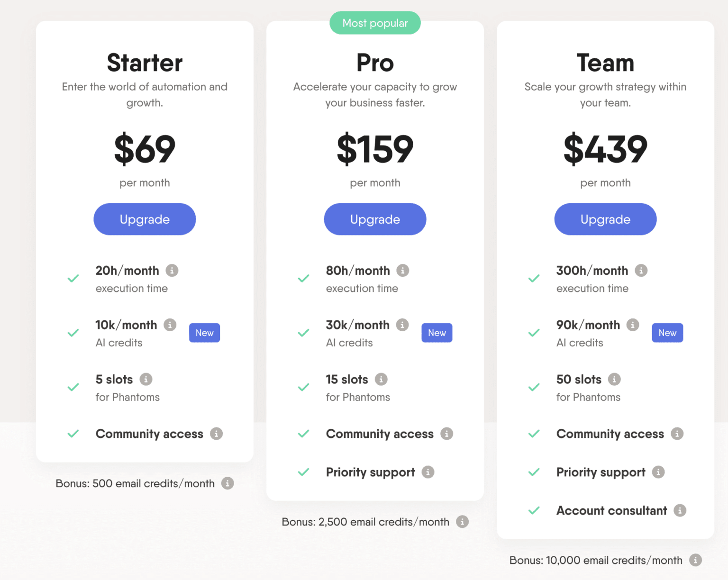Click the Most popular badge above Pro
Image resolution: width=728 pixels, height=580 pixels.
[x=375, y=23]
